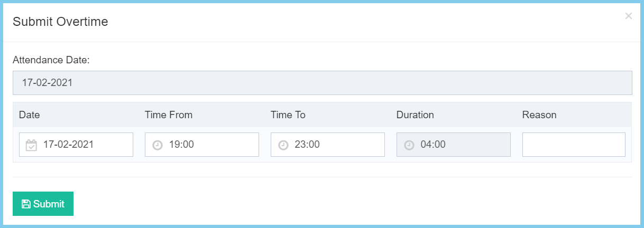Click the Duration column header
The image size is (644, 228).
[x=415, y=115]
